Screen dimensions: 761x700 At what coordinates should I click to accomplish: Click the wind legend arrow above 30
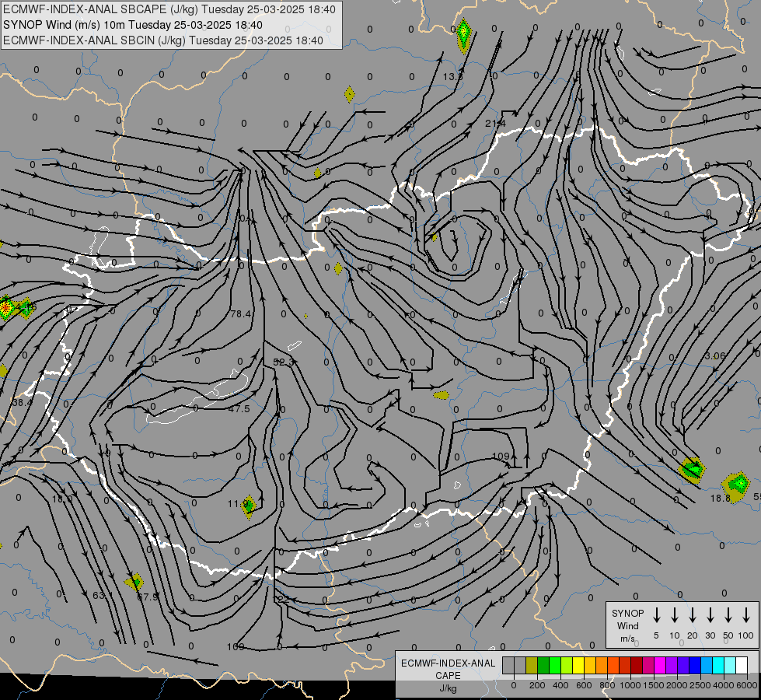click(x=710, y=615)
